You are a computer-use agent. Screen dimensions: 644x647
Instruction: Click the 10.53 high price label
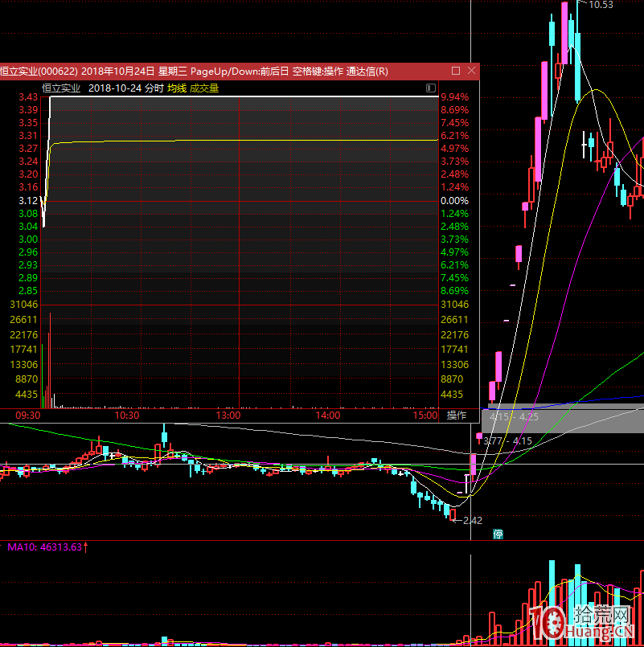[x=601, y=5]
